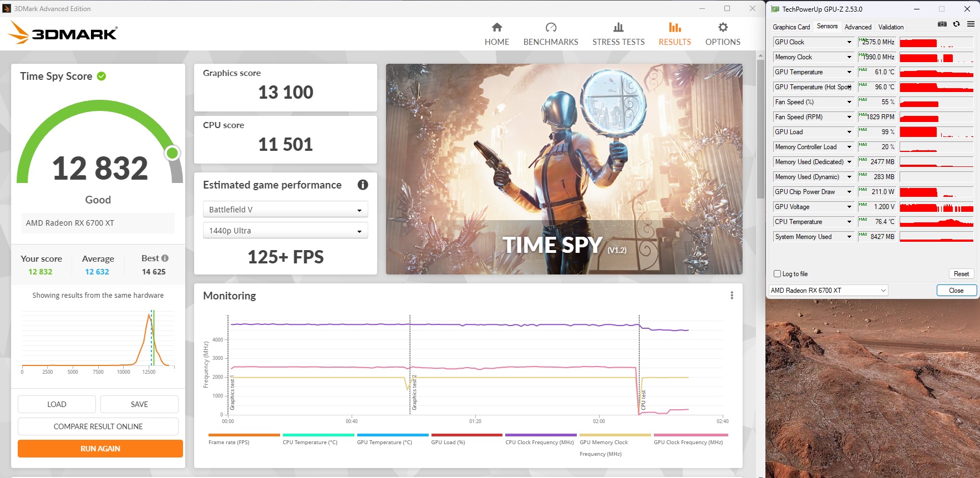Open the Monitoring three-dot menu
The height and width of the screenshot is (478, 980).
click(x=732, y=296)
